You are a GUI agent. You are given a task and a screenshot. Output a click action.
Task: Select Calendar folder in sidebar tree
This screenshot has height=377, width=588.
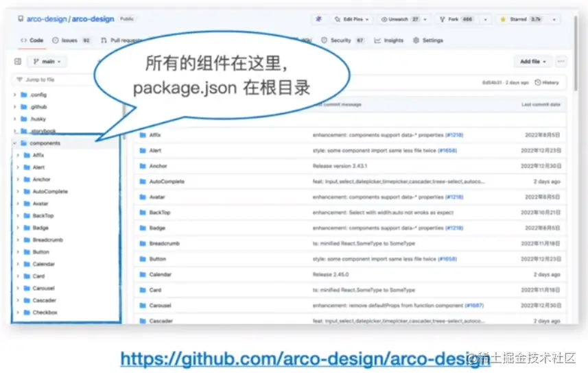point(43,264)
